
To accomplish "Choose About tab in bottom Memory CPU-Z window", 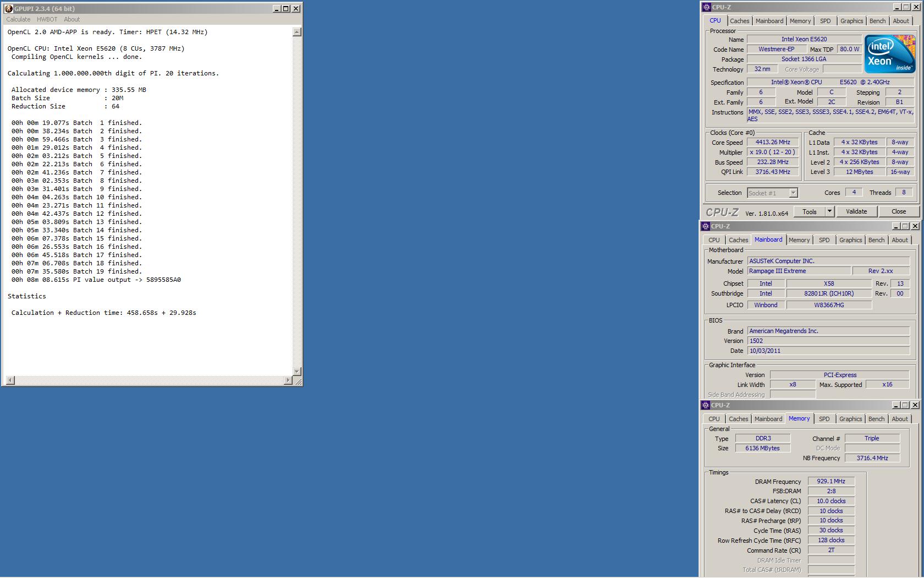I will pyautogui.click(x=899, y=419).
